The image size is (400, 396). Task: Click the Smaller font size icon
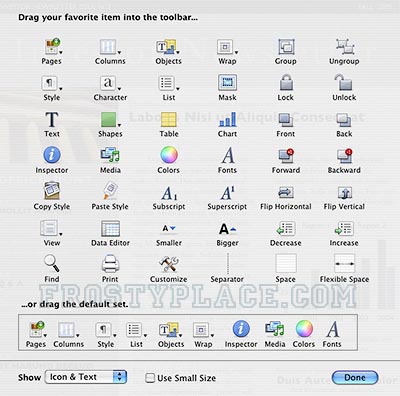click(169, 229)
